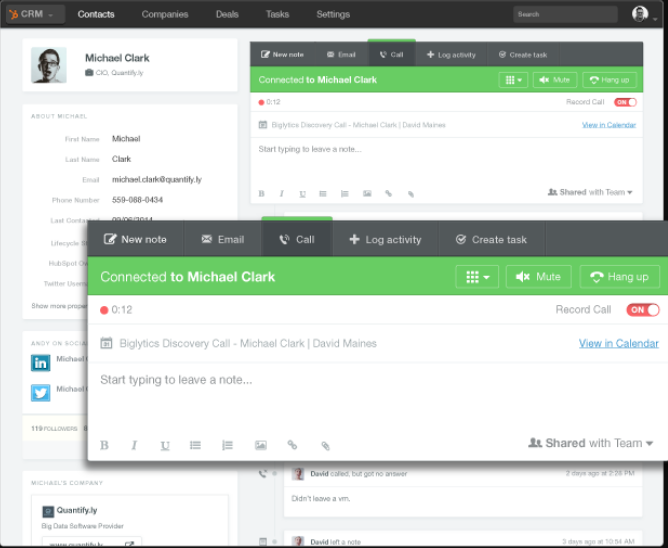Open keypad dropdown in enlarged call bar
668x548 pixels.
pyautogui.click(x=477, y=277)
